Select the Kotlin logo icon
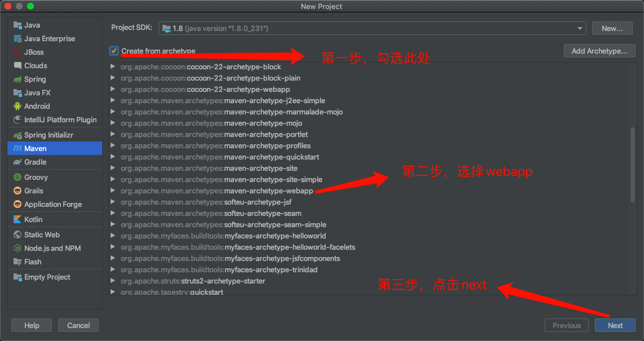Viewport: 644px width, 341px height. click(17, 220)
